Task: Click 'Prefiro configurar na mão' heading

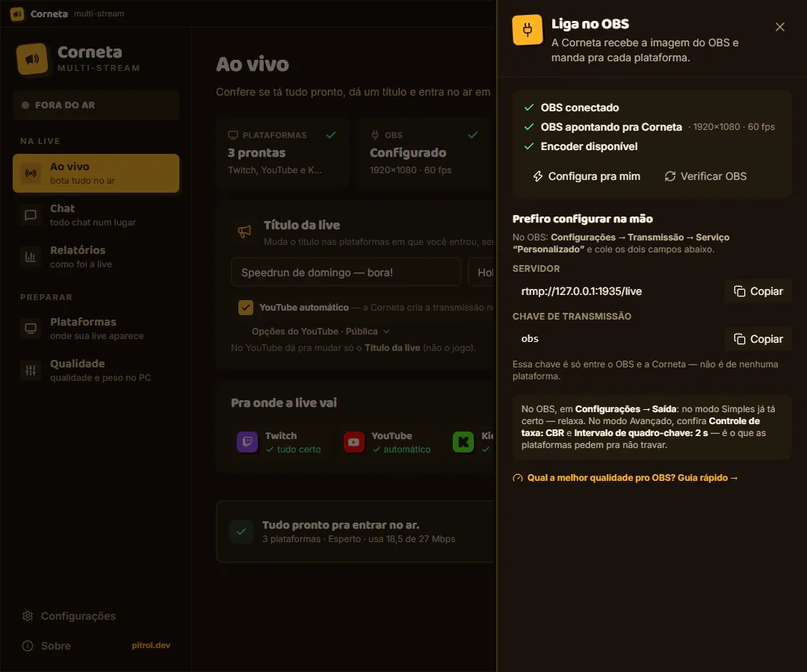Action: pyautogui.click(x=583, y=219)
